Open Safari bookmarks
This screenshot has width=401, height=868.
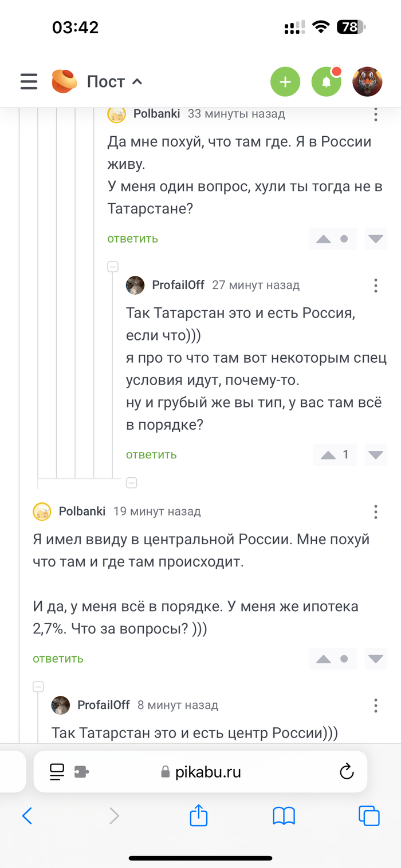[284, 815]
